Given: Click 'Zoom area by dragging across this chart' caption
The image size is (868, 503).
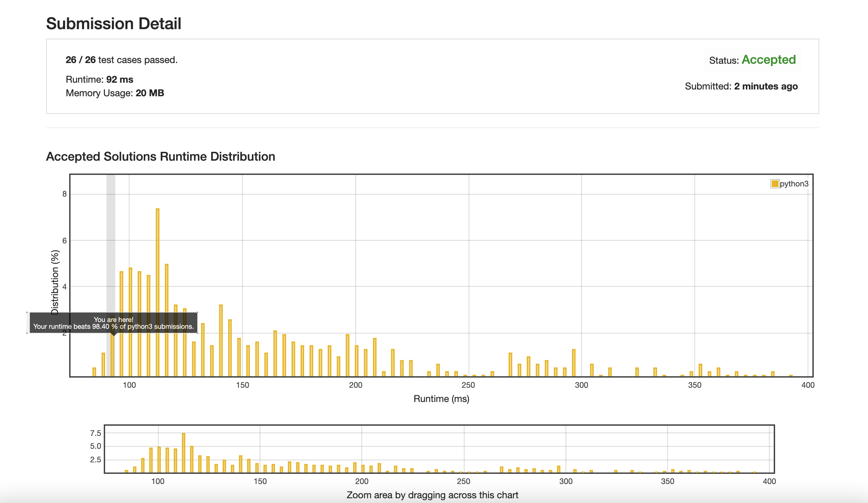Looking at the screenshot, I should coord(432,495).
